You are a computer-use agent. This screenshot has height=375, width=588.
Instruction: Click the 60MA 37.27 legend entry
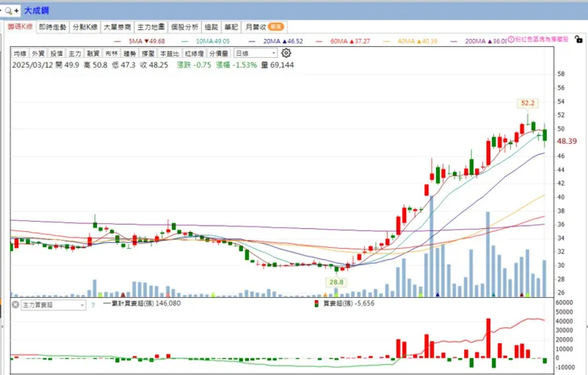342,41
